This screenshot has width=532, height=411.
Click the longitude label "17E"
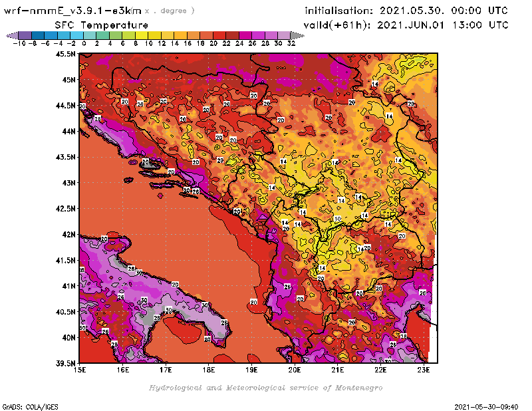[x=166, y=370]
